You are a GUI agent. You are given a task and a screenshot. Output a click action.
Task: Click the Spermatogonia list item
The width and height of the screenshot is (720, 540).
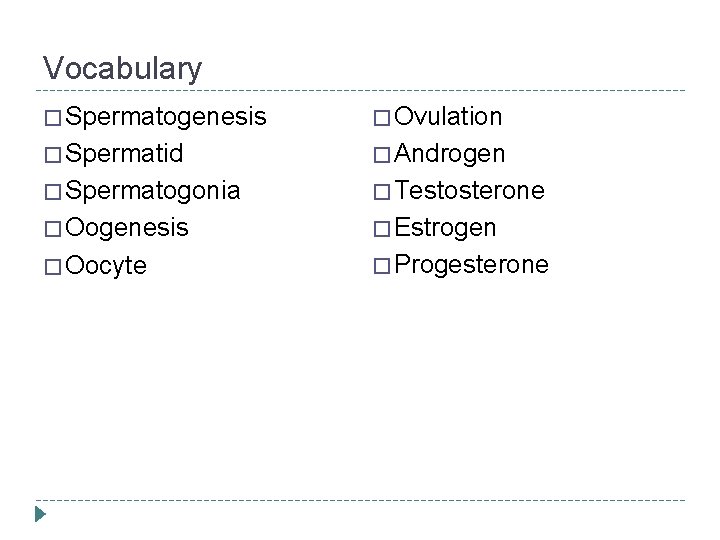click(151, 191)
